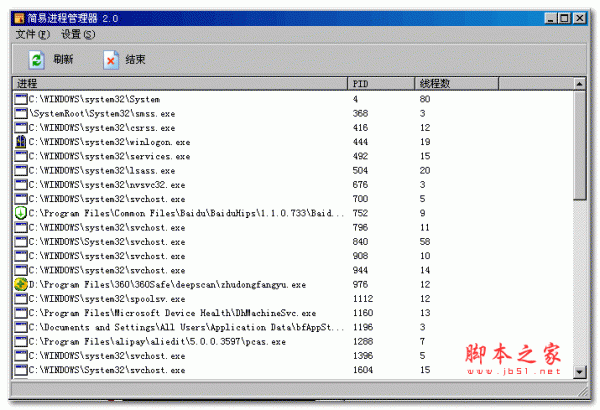600x410 pixels.
Task: Click PID value 444
Action: click(360, 142)
